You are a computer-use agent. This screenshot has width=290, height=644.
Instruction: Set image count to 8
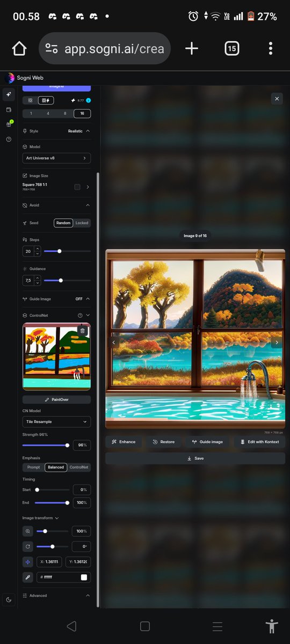pyautogui.click(x=65, y=113)
